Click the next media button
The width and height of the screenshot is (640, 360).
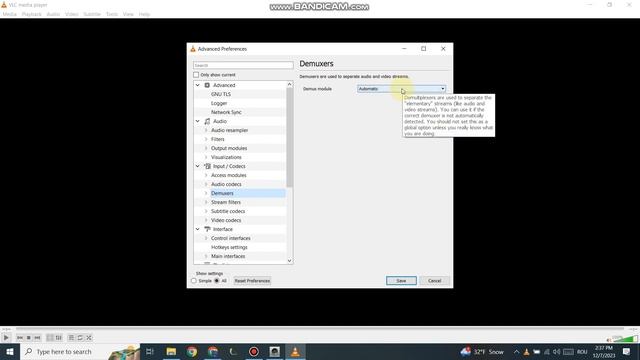pyautogui.click(x=37, y=338)
